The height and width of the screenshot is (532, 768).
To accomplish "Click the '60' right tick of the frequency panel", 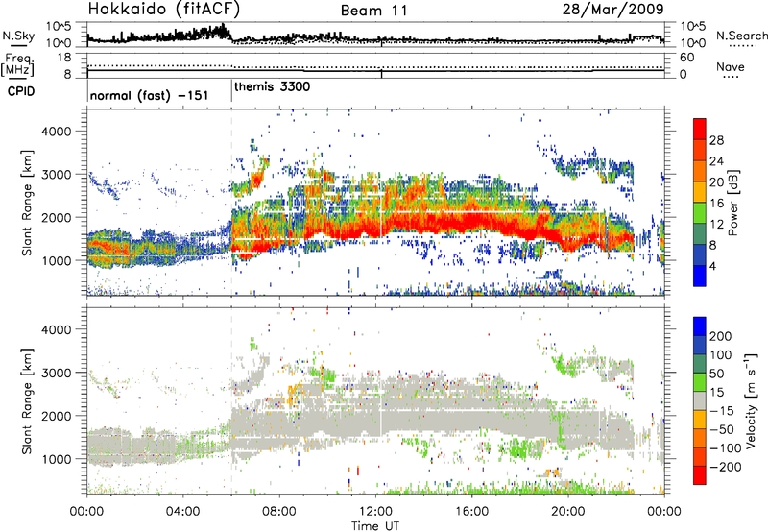I will (x=686, y=58).
